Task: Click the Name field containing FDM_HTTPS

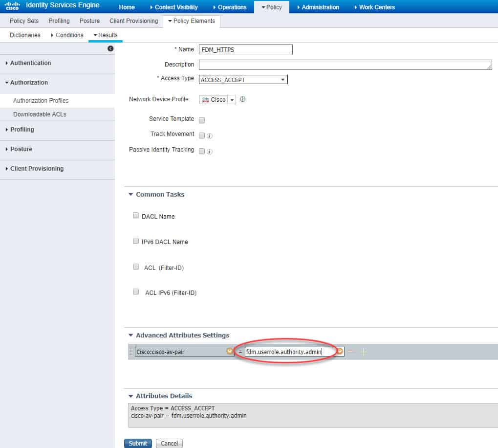Action: tap(246, 49)
